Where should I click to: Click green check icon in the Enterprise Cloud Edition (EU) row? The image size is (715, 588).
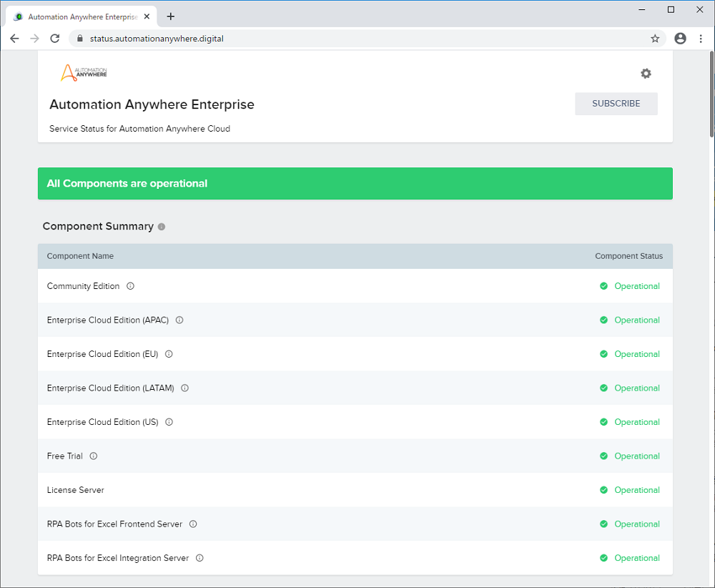coord(603,354)
